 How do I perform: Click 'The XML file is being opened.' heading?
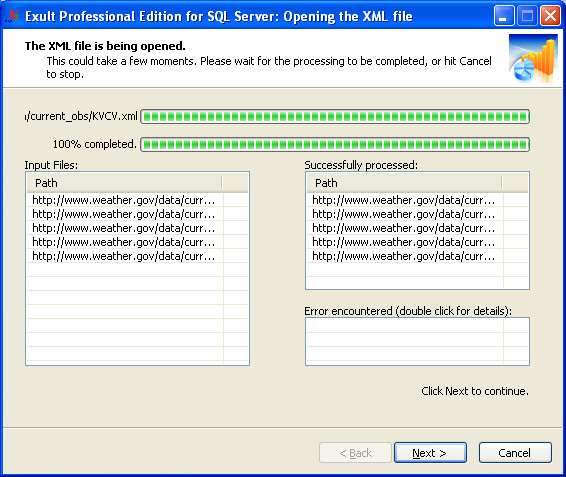(105, 46)
